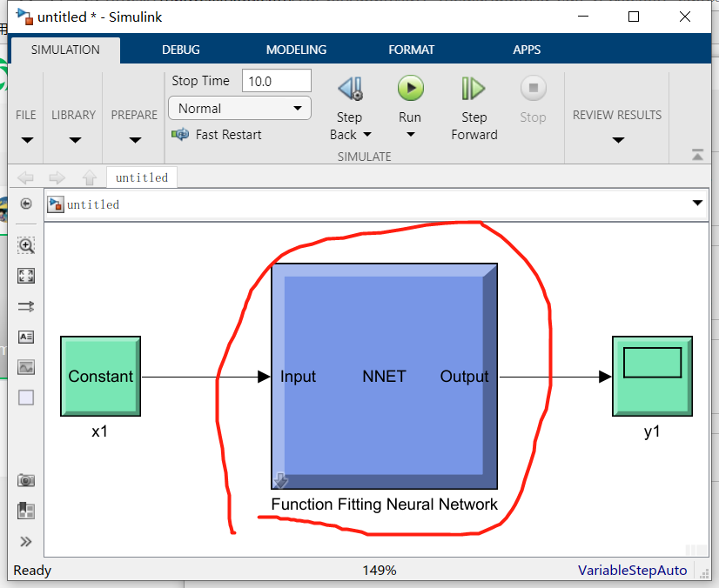Switch to the MODELING tab
Screen dimensions: 719x588
(296, 50)
